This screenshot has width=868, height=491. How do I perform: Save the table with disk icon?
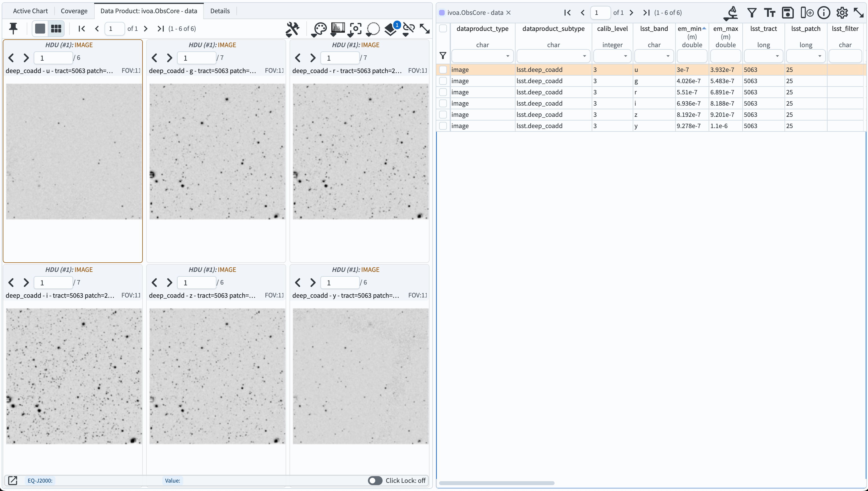click(788, 13)
